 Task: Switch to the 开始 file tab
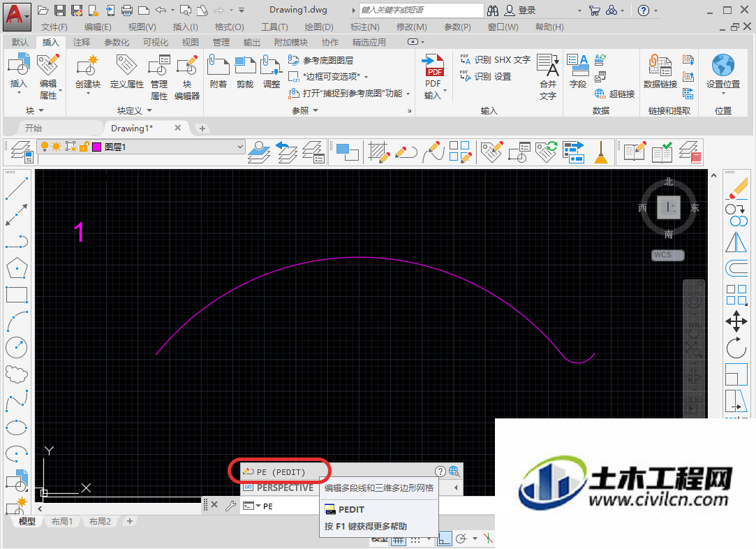point(34,129)
